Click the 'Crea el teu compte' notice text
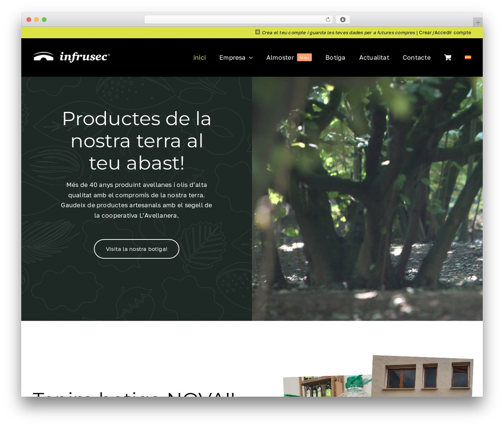This screenshot has height=427, width=504. pos(338,33)
